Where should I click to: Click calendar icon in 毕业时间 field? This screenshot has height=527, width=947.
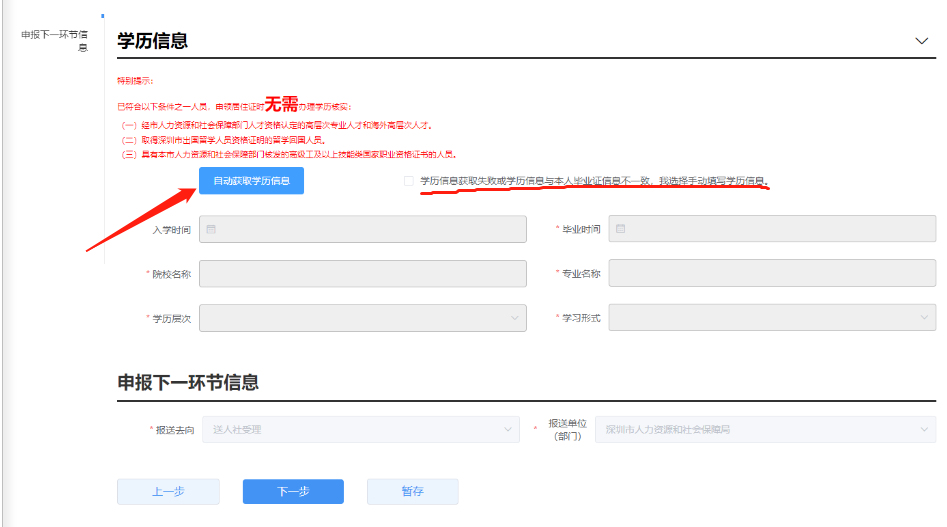(620, 229)
